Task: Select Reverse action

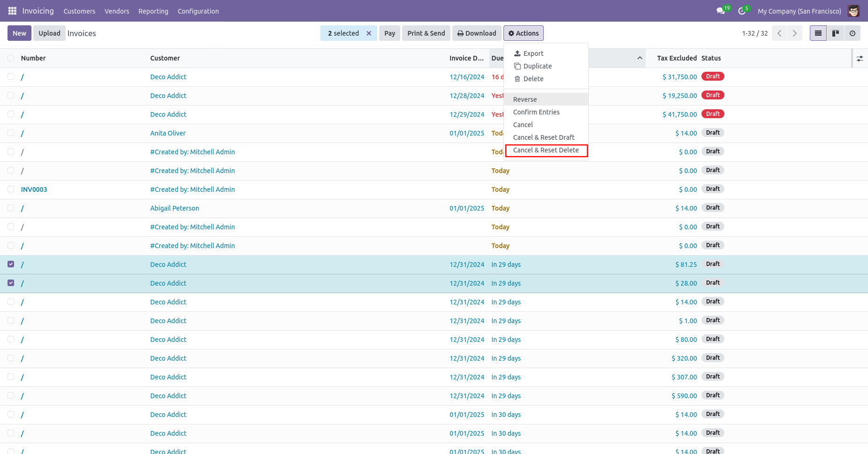Action: click(546, 99)
